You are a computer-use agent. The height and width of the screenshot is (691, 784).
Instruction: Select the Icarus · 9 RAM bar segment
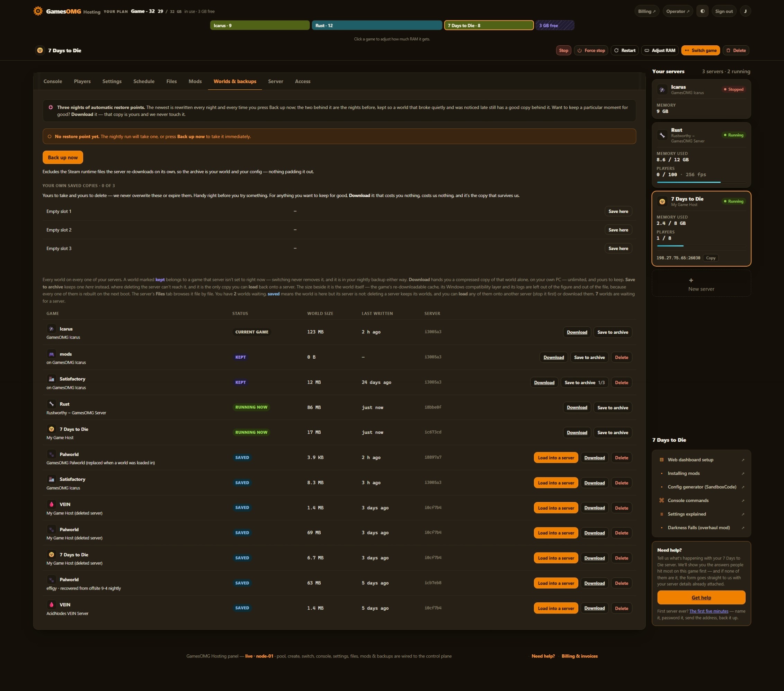pyautogui.click(x=260, y=25)
